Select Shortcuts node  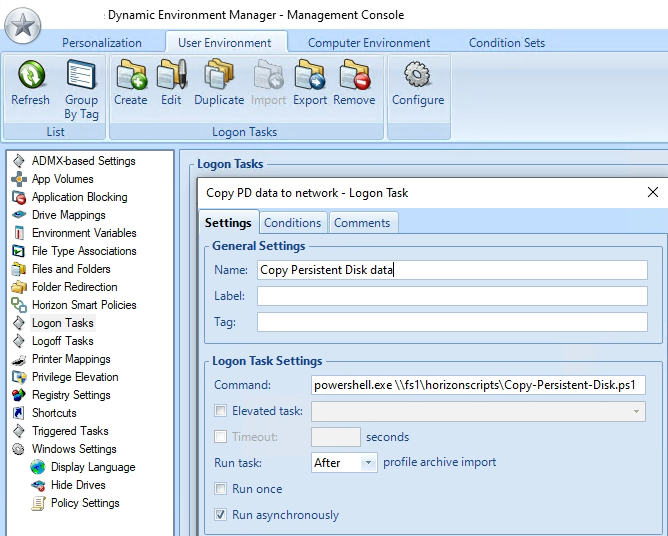coord(54,413)
